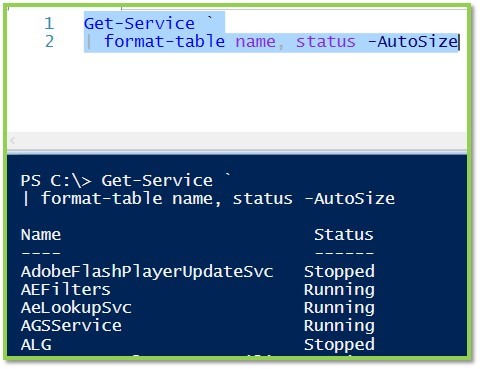Click the Name column header in console output

[41, 235]
